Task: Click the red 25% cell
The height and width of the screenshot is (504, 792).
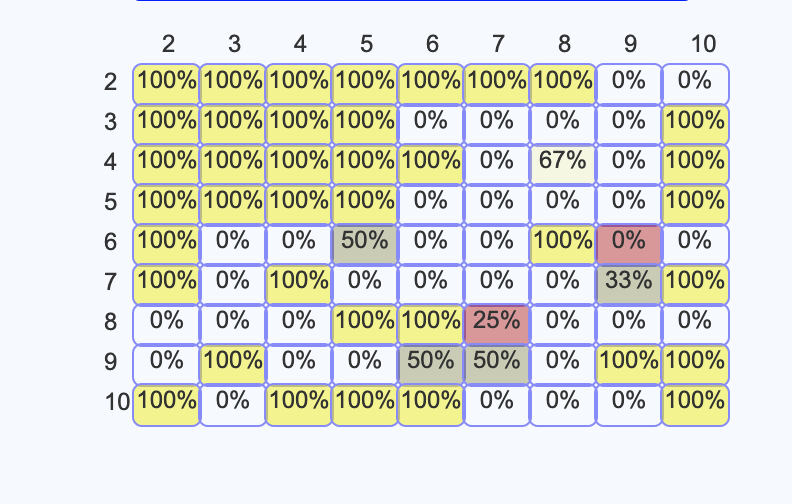Action: click(497, 324)
